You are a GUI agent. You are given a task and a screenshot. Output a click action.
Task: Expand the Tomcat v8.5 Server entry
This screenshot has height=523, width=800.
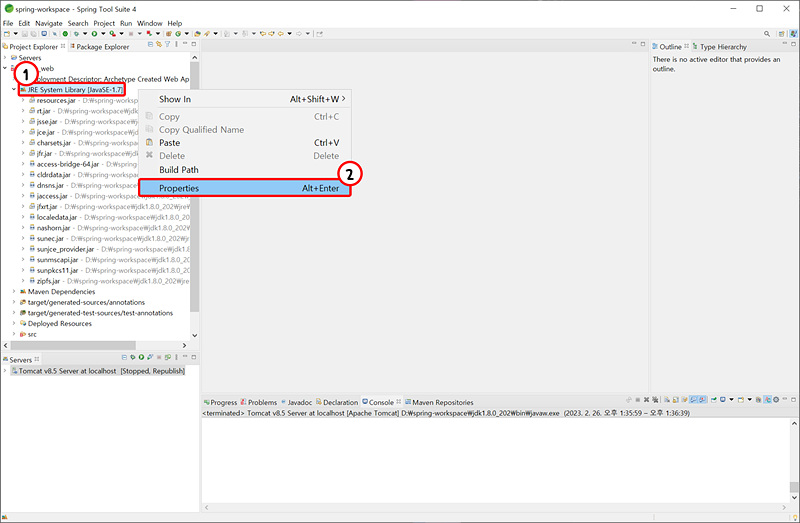pyautogui.click(x=5, y=371)
